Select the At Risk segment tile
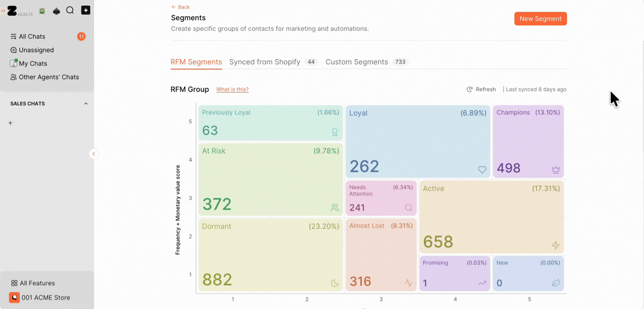644x309 pixels. pyautogui.click(x=271, y=180)
